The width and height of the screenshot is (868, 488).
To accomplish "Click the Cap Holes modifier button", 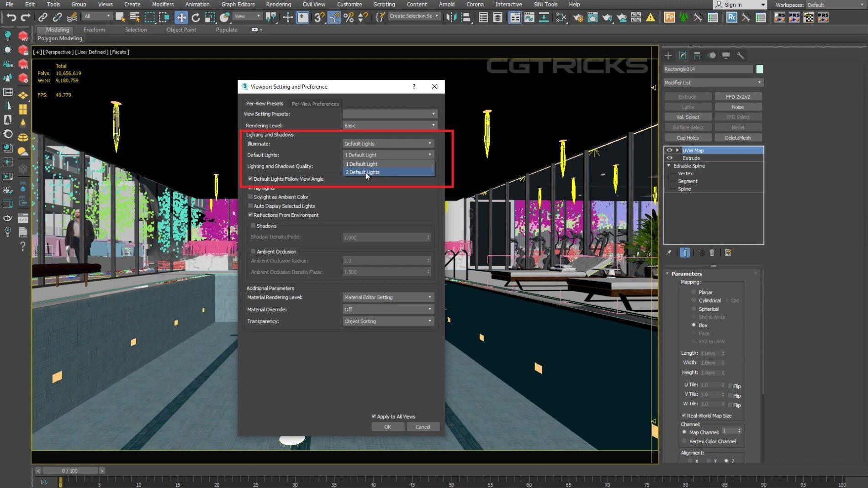I will point(688,137).
